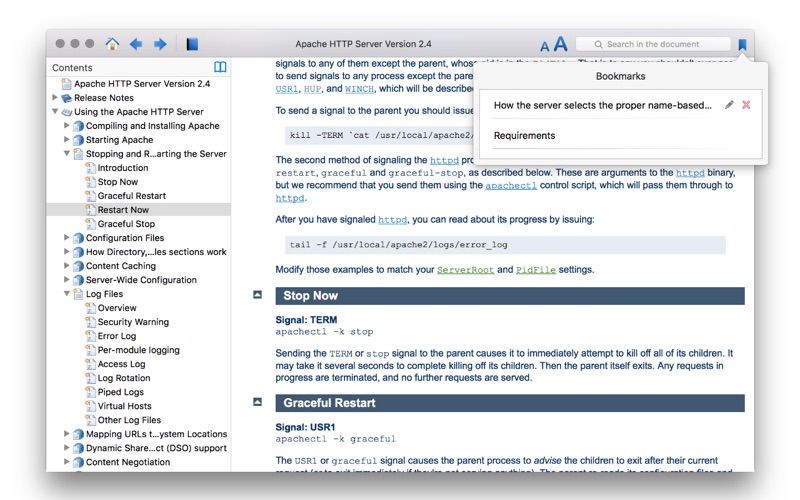Collapse the Stop Now section arrow icon
This screenshot has height=500, width=800.
pos(258,294)
